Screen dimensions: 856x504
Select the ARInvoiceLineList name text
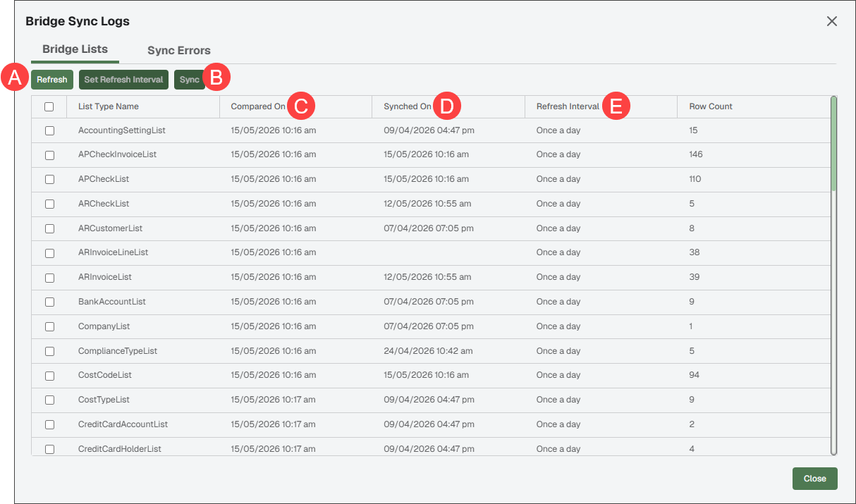(x=114, y=252)
